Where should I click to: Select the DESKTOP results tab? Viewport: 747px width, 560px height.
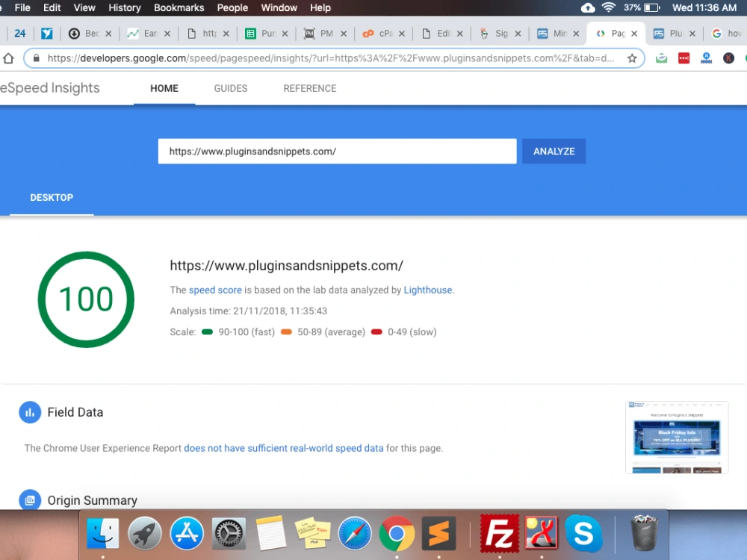point(52,198)
